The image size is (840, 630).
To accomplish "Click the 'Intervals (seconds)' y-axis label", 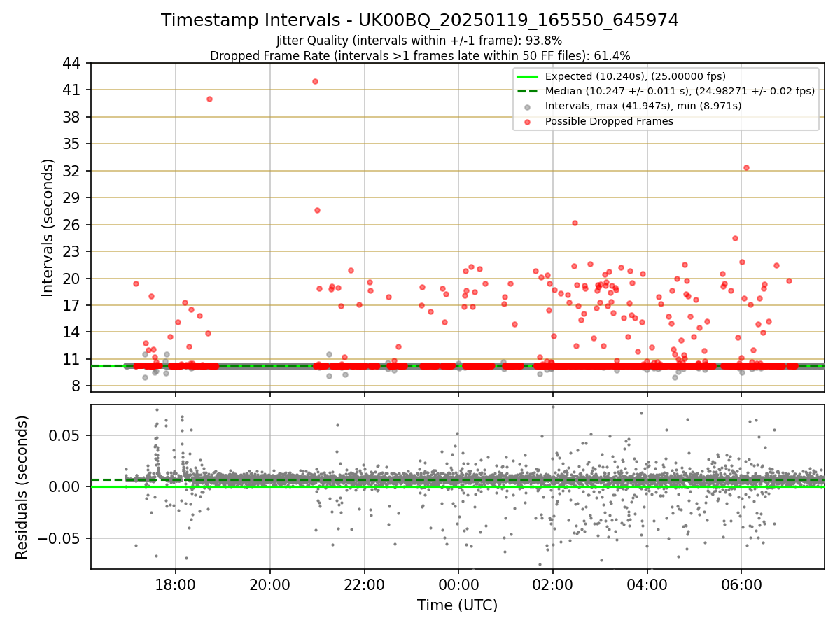I will coord(48,227).
